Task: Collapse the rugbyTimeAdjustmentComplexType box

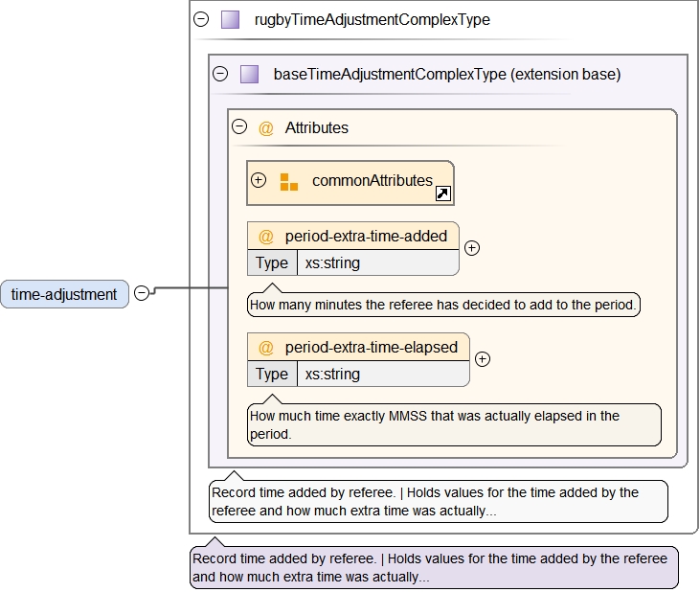Action: [201, 19]
